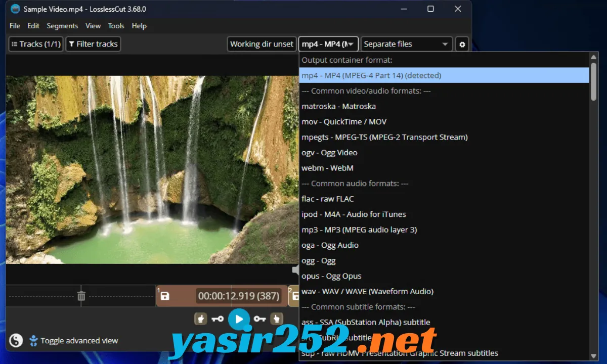Select ipod - M4A - Audio for iTunes
The image size is (607, 364).
tap(444, 214)
